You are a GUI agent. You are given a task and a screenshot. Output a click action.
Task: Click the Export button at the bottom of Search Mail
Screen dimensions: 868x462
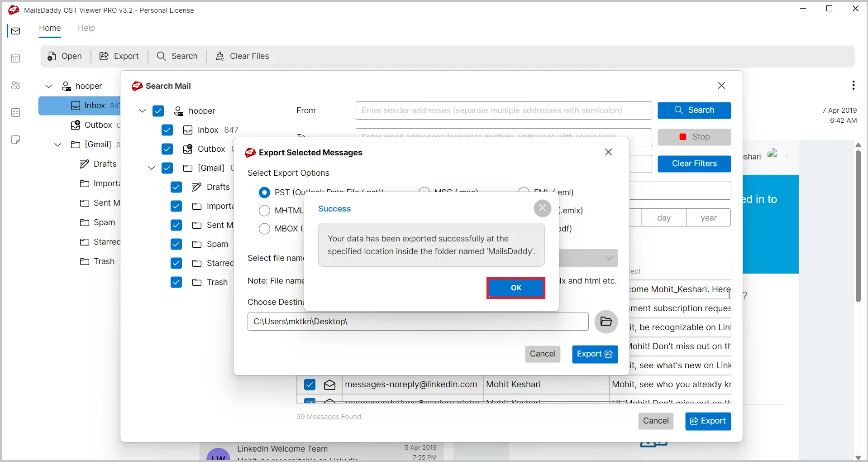(708, 421)
